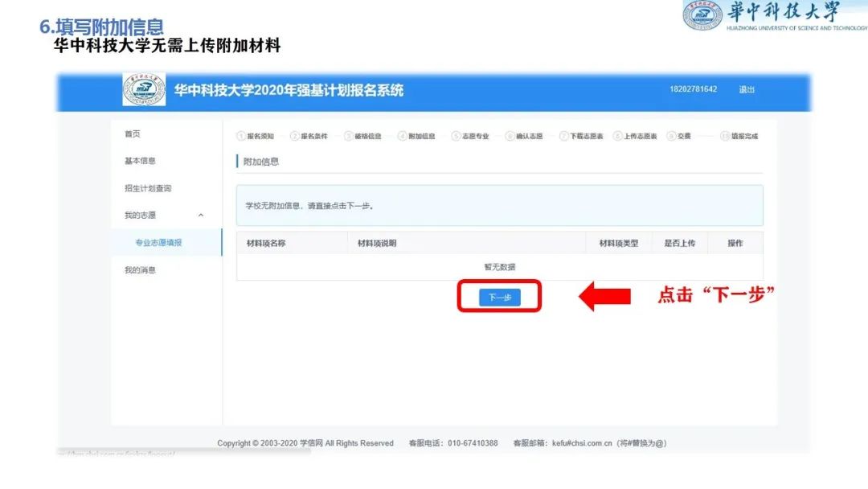
Task: Click the 附加信息 section heading
Action: [x=260, y=162]
